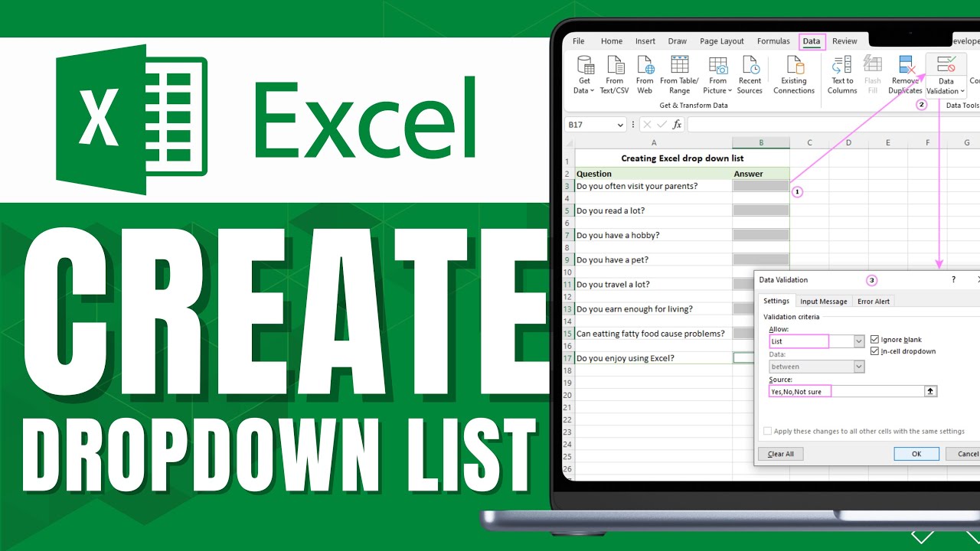Viewport: 980px width, 551px height.
Task: Switch to the Formulas ribbon tab
Action: (773, 41)
